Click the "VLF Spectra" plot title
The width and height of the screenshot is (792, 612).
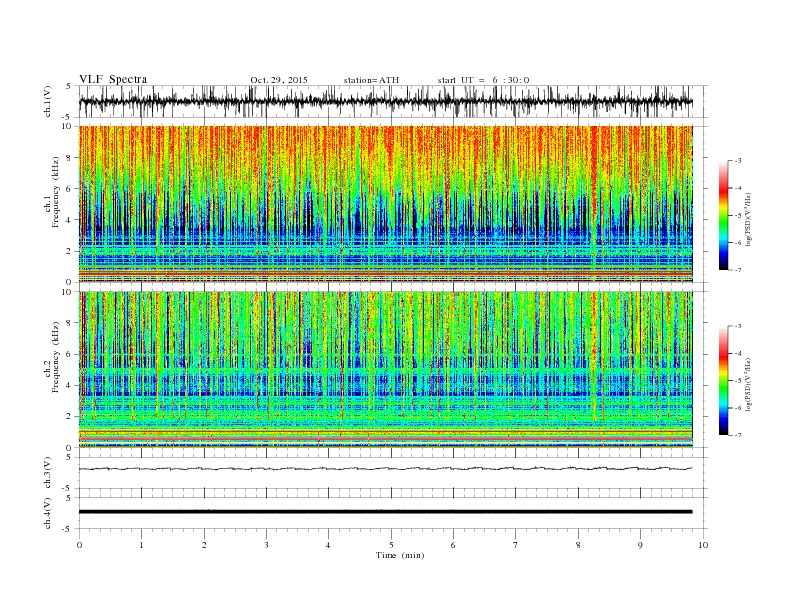pyautogui.click(x=113, y=79)
